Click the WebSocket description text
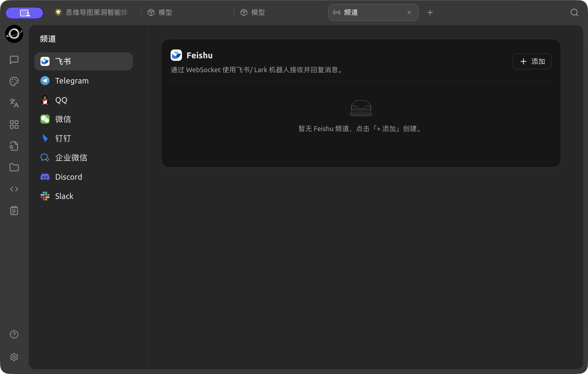Viewport: 588px width, 374px height. pyautogui.click(x=257, y=70)
